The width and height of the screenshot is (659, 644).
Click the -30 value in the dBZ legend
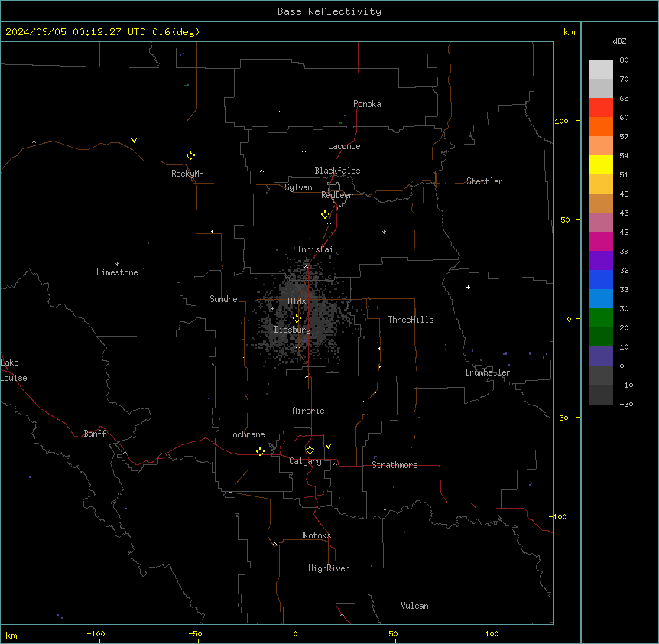pyautogui.click(x=626, y=404)
